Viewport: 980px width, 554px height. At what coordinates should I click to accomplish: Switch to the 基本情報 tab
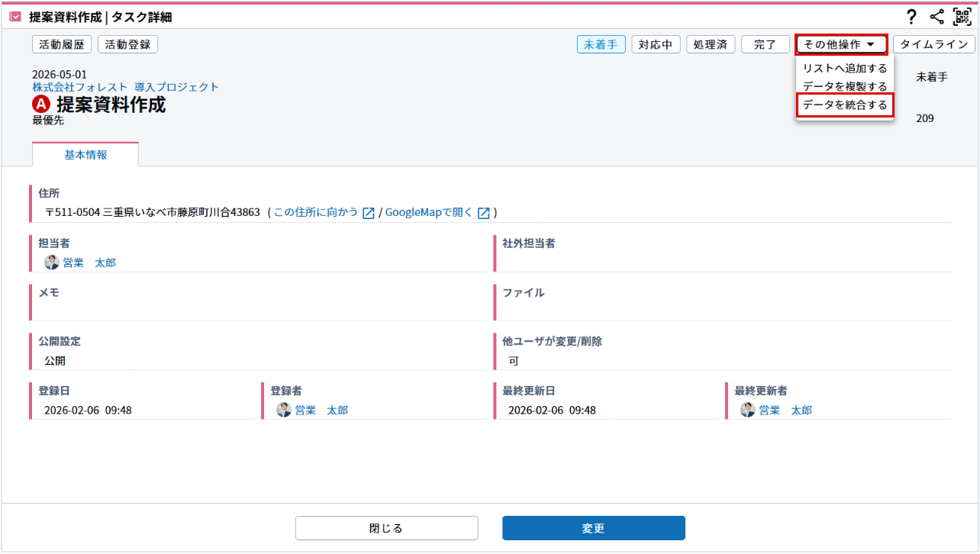(85, 155)
